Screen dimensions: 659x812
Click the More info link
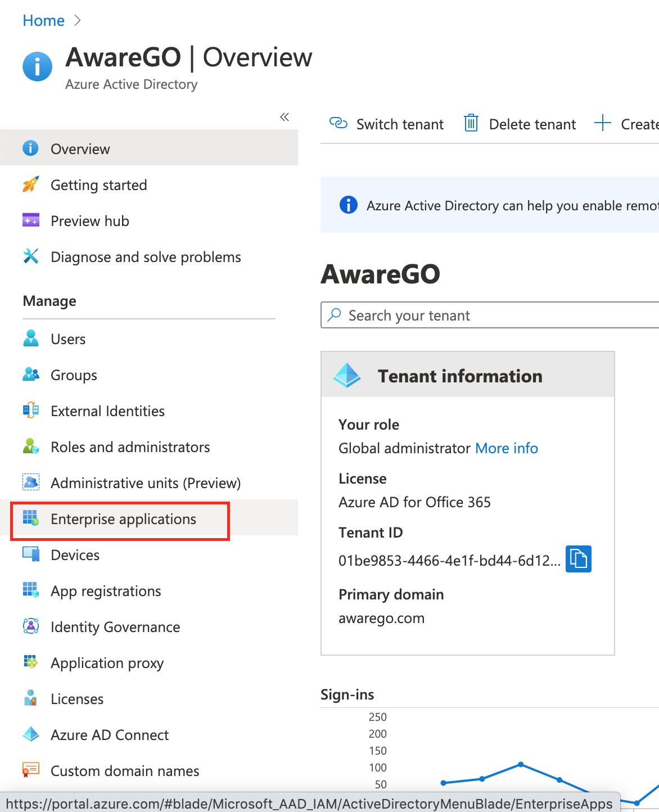coord(507,448)
